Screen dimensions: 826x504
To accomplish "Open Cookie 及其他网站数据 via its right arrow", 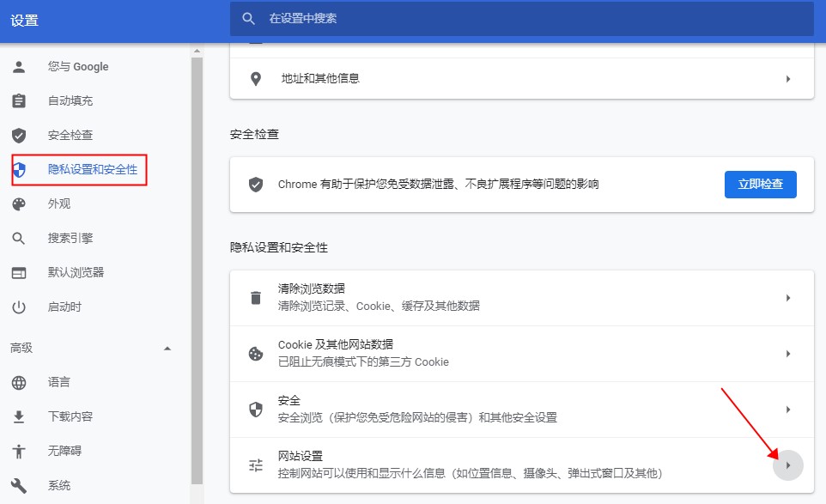I will click(x=788, y=354).
